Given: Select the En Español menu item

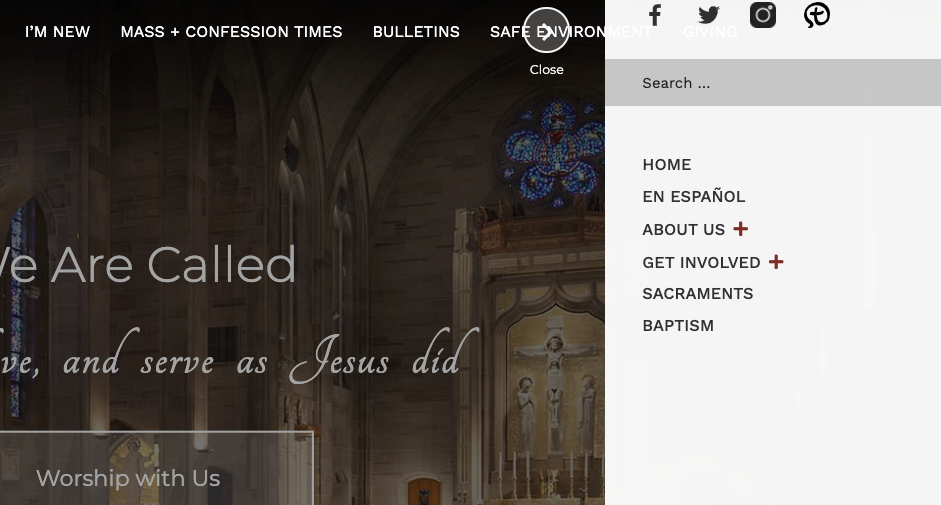Looking at the screenshot, I should (x=694, y=197).
